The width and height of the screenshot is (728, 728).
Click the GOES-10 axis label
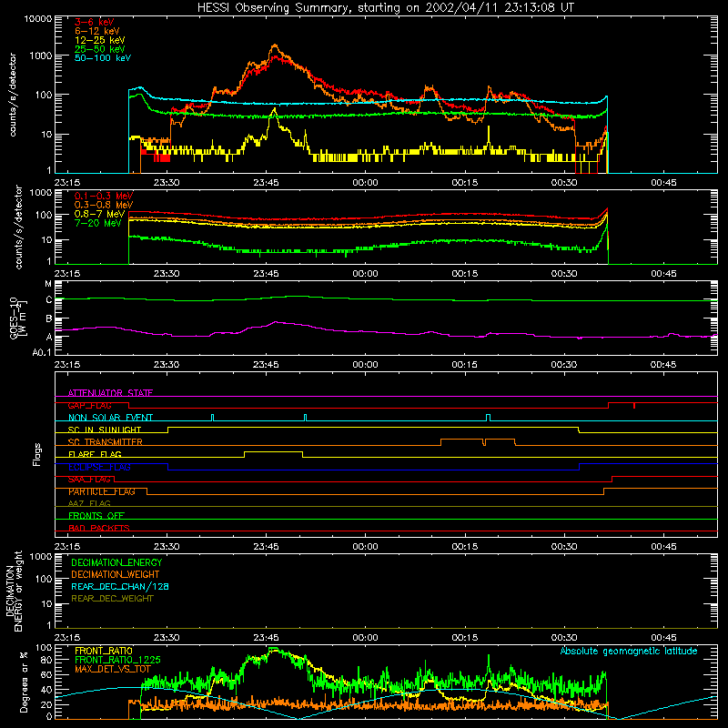coord(18,318)
